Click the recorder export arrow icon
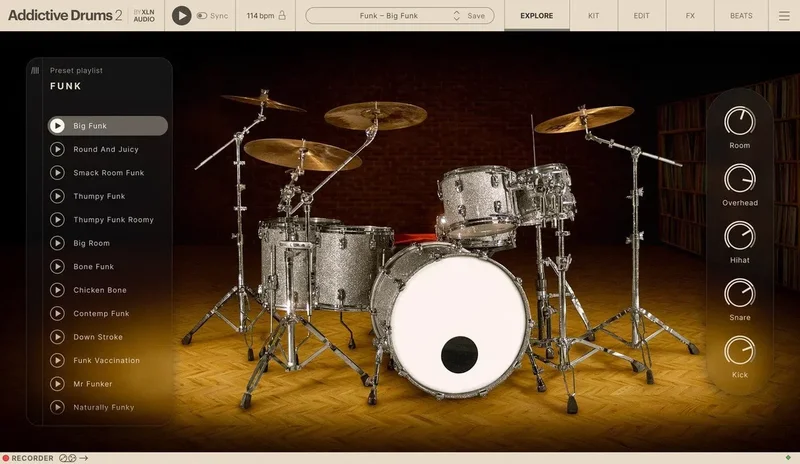Image resolution: width=800 pixels, height=464 pixels. pos(84,458)
